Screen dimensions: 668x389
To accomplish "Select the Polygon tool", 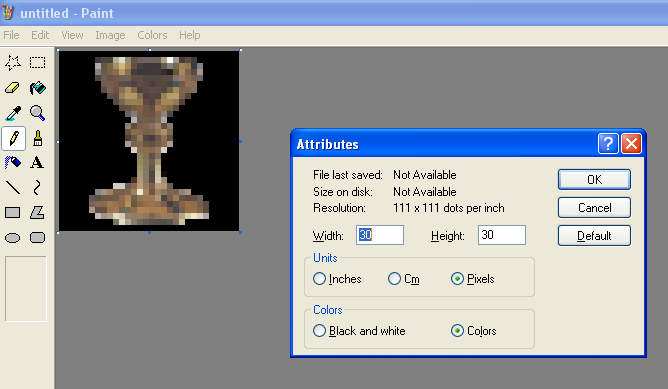I will (37, 212).
